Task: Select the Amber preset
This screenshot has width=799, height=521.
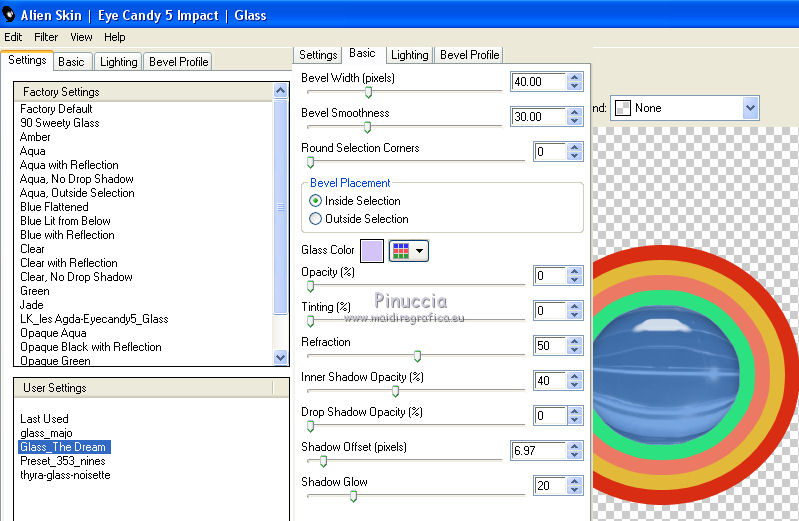Action: 35,137
